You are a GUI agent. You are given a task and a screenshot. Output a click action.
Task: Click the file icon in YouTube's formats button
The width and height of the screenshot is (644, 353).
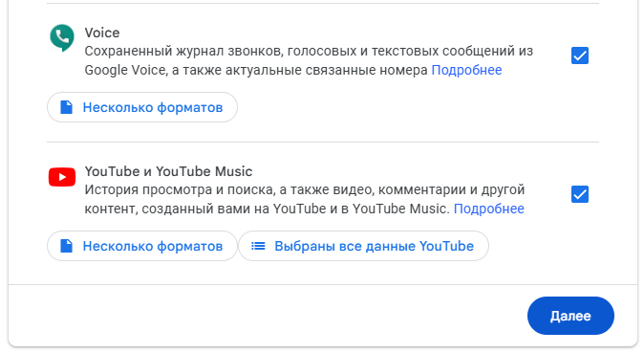tap(66, 246)
